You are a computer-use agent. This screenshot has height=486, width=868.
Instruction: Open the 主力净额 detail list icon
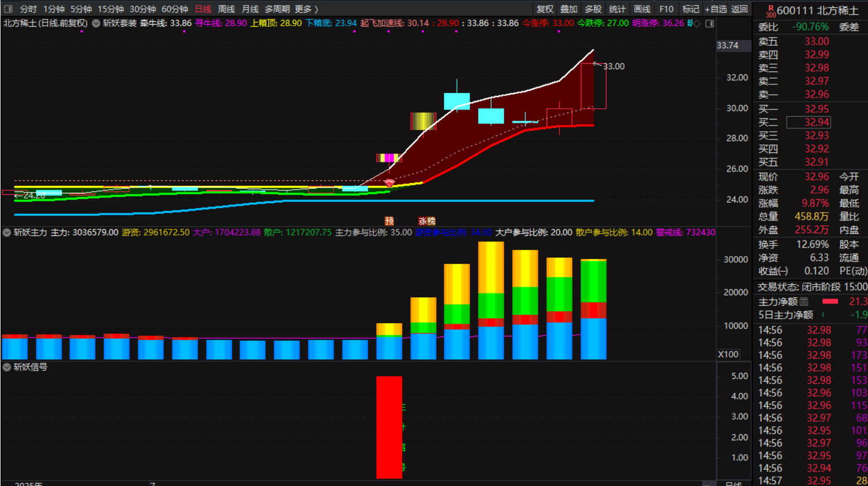804,302
